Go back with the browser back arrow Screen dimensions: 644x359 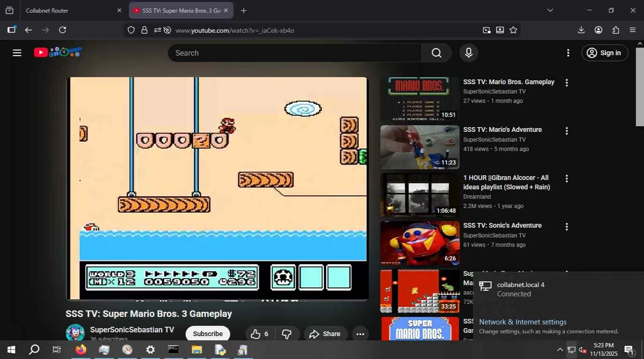point(29,30)
